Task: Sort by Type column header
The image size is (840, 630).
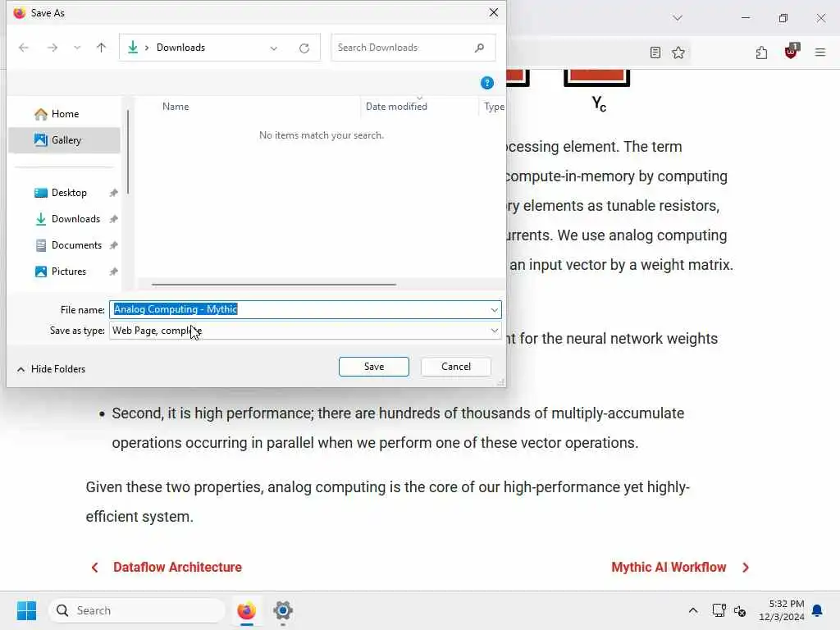Action: [x=493, y=107]
